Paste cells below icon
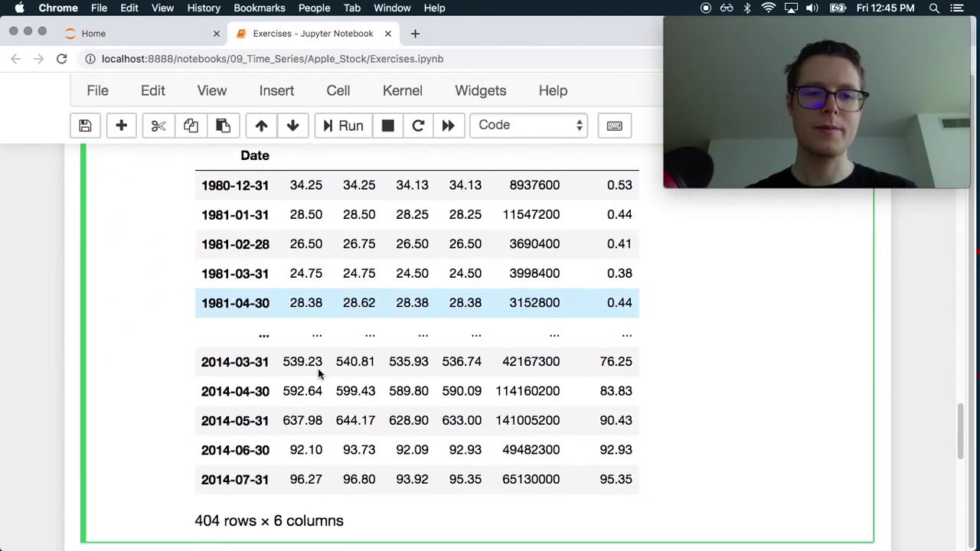 click(223, 126)
